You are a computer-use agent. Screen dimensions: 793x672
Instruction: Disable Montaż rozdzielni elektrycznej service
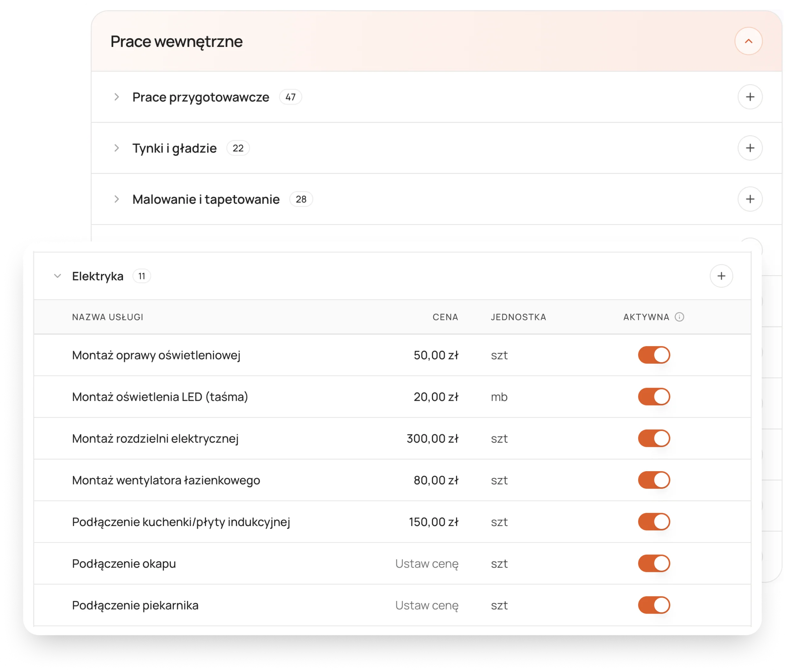[x=654, y=438]
